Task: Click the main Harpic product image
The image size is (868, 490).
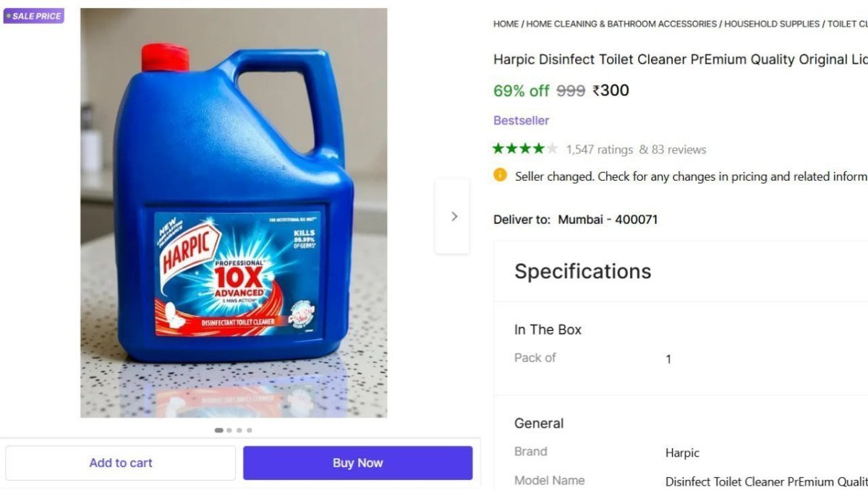Action: pos(231,213)
